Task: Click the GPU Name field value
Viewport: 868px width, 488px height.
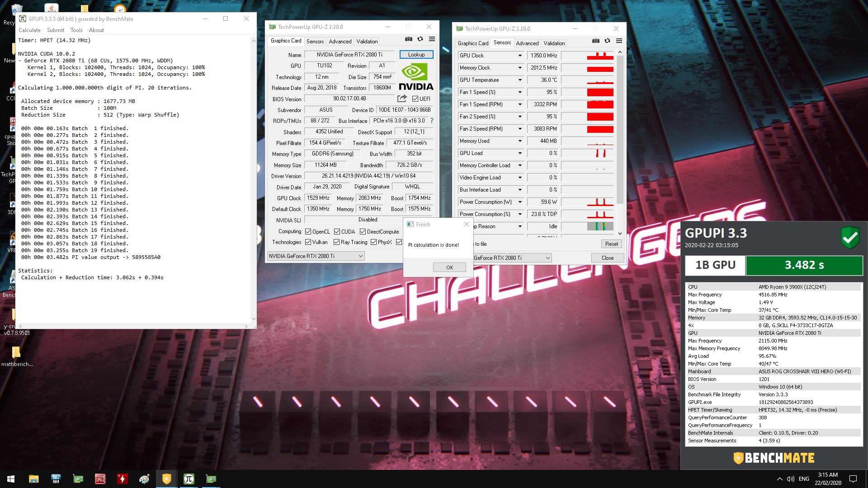Action: tap(349, 55)
